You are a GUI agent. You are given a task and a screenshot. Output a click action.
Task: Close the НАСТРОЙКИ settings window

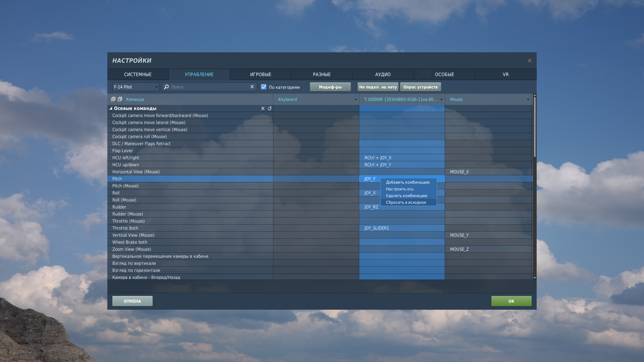(x=530, y=61)
